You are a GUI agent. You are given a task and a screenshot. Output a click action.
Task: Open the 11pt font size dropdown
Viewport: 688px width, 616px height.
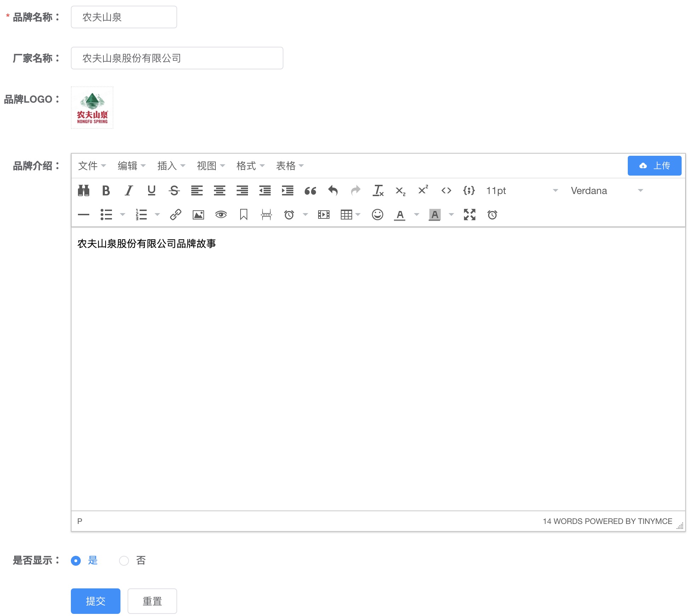pyautogui.click(x=522, y=190)
